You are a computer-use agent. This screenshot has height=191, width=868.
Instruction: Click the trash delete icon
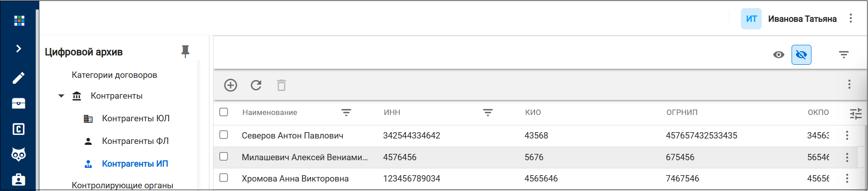[281, 85]
